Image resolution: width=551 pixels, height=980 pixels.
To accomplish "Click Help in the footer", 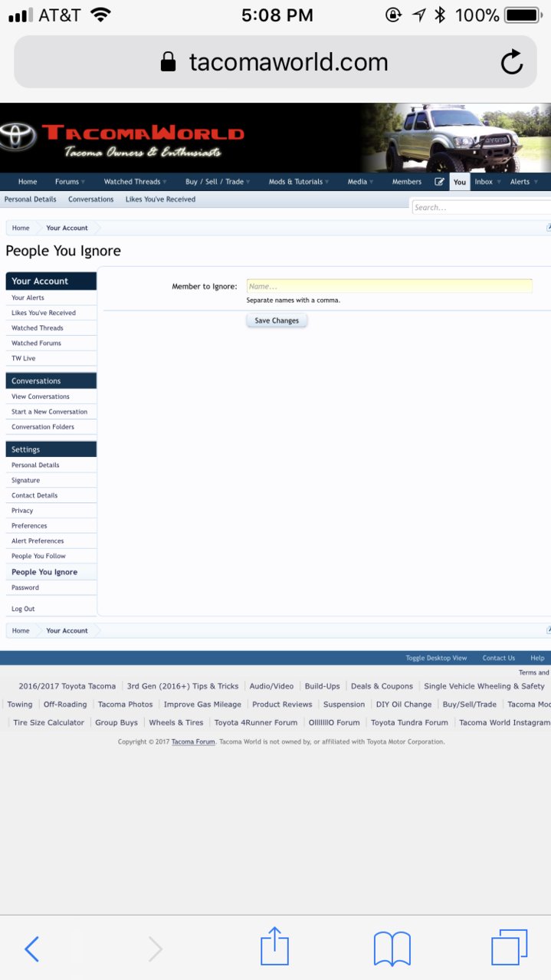I will pyautogui.click(x=537, y=658).
